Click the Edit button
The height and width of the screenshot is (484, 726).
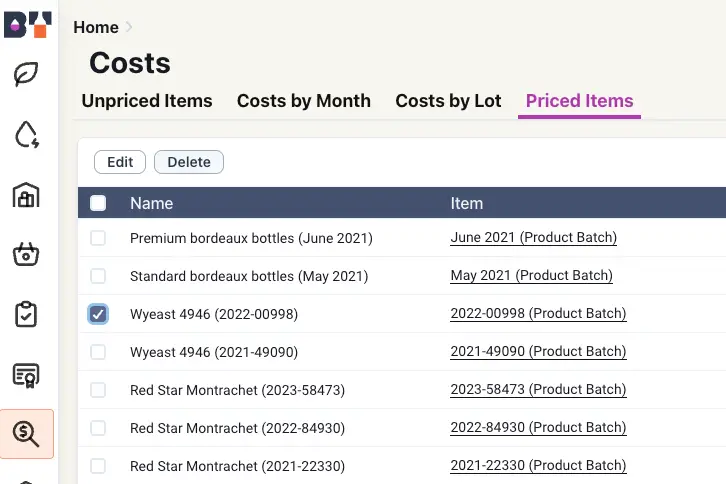tap(120, 162)
